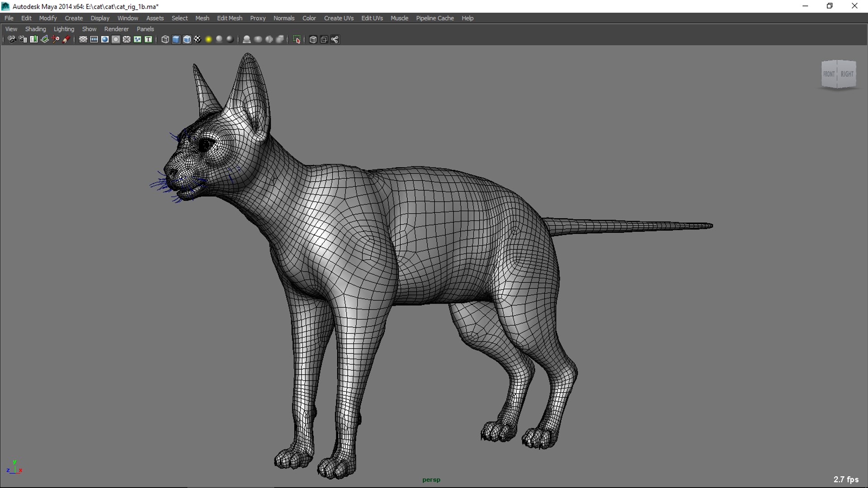
Task: Toggle the Film Gate overlay
Action: coord(94,39)
